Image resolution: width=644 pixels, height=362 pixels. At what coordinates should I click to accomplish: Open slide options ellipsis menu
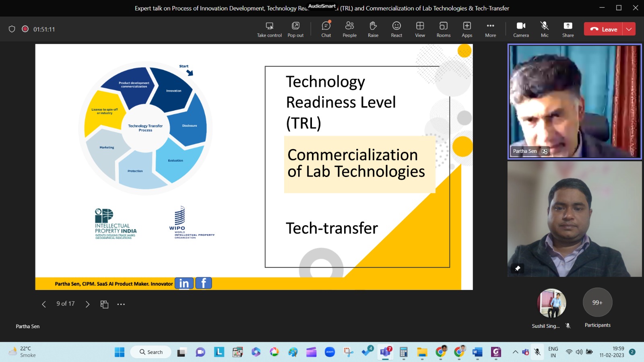[x=121, y=304]
